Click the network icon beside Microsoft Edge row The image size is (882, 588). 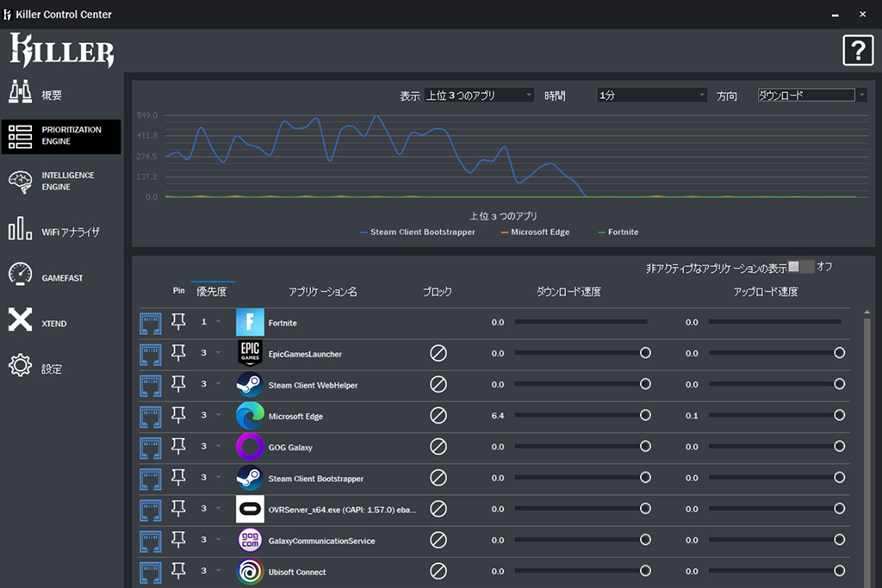click(x=151, y=416)
